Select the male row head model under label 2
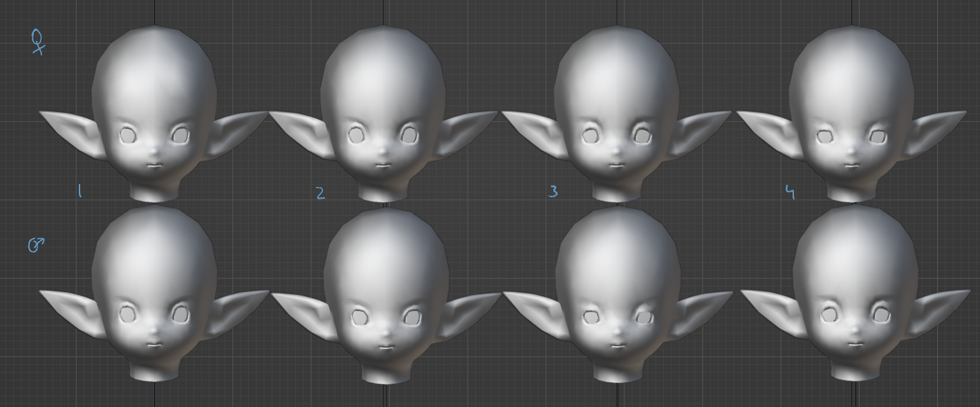The width and height of the screenshot is (980, 407). coord(386,296)
